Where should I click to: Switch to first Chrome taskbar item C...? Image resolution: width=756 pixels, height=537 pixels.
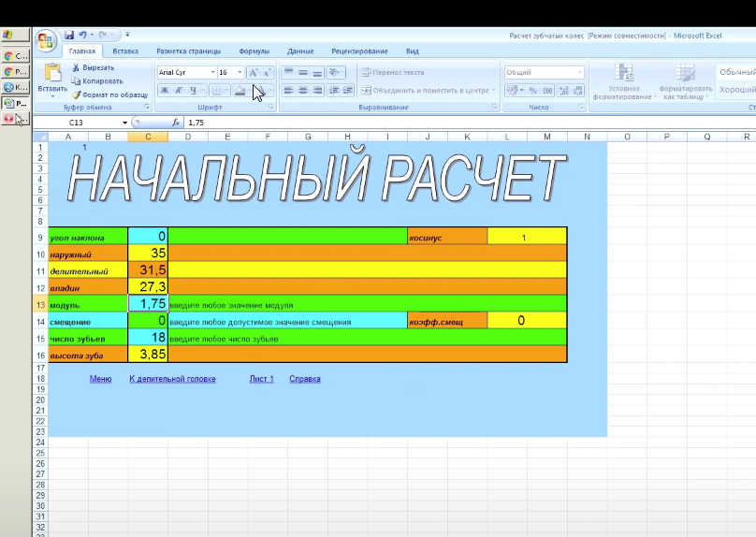[x=15, y=56]
